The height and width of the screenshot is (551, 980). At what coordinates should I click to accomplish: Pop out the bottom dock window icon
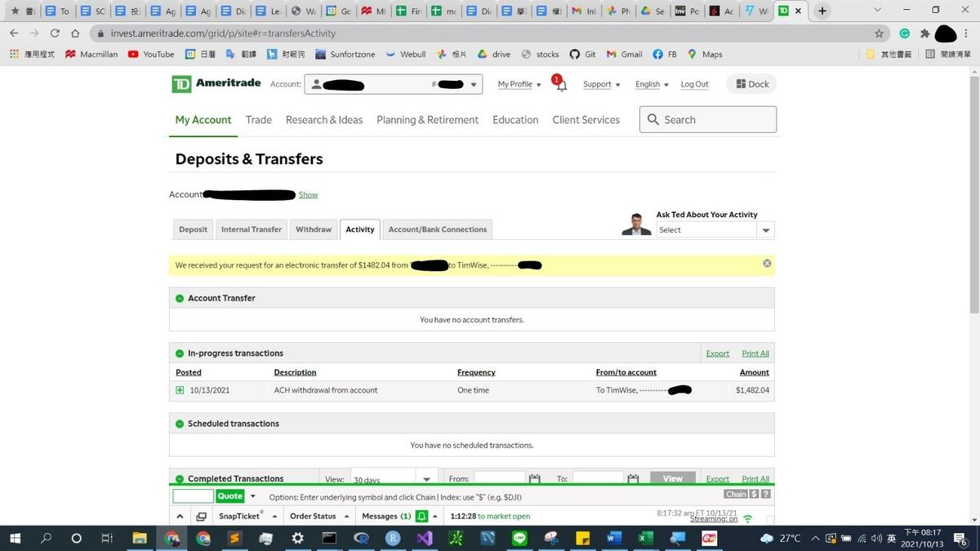201,517
